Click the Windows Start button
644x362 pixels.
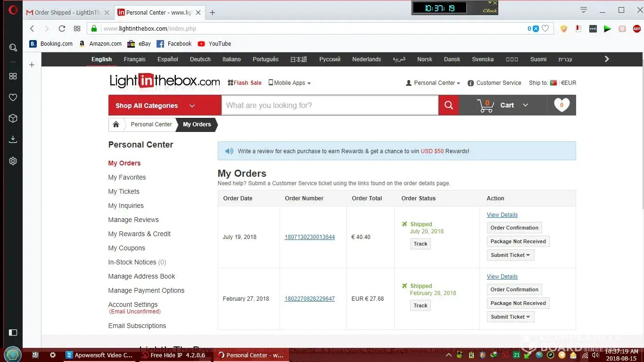point(12,354)
